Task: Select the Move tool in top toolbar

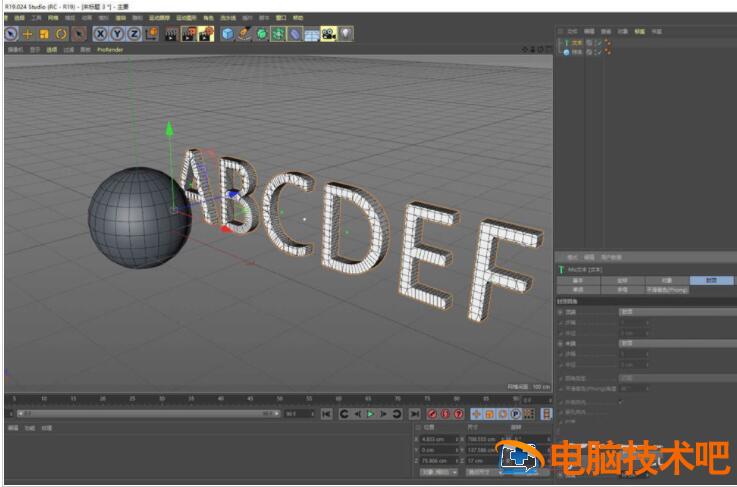Action: click(x=28, y=34)
